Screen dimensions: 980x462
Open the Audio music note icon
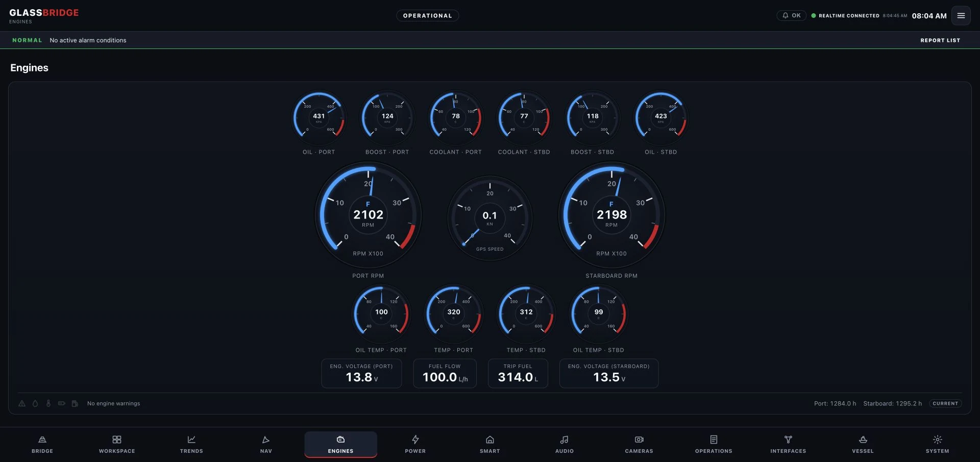click(565, 440)
